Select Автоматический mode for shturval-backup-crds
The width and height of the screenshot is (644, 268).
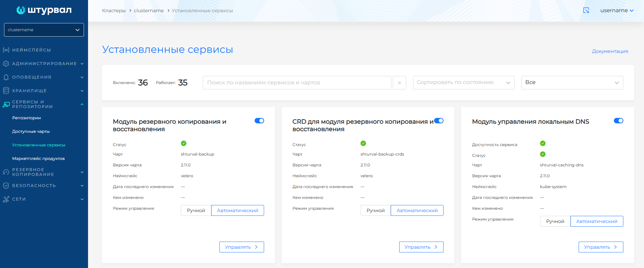[x=417, y=210]
